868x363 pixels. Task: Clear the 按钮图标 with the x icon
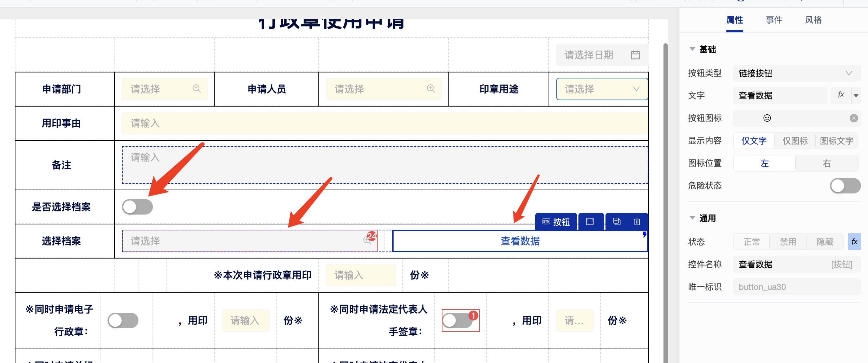click(x=854, y=118)
